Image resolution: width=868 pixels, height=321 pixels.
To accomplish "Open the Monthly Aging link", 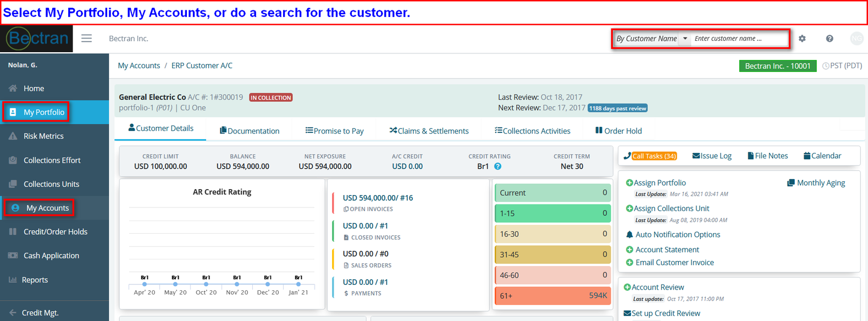I will (821, 183).
